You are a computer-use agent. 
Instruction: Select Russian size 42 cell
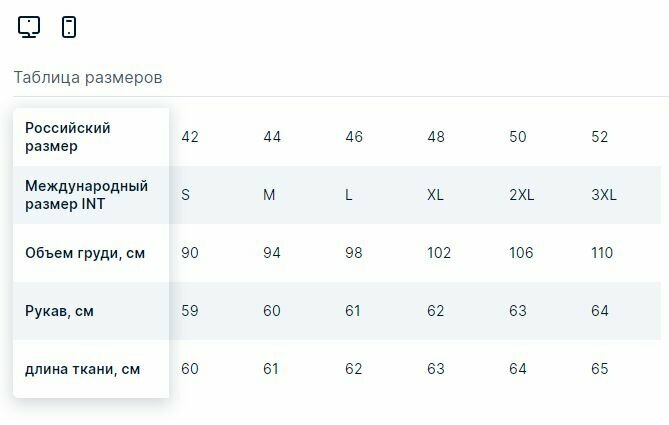190,137
